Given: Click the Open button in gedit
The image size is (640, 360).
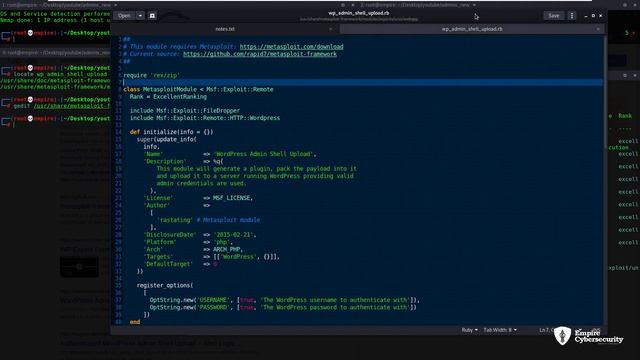Looking at the screenshot, I should (x=124, y=16).
